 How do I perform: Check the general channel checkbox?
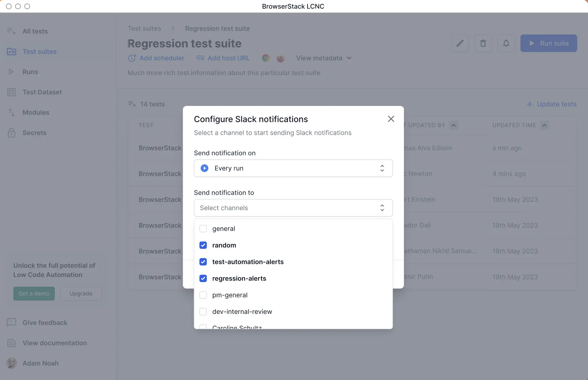click(x=203, y=229)
